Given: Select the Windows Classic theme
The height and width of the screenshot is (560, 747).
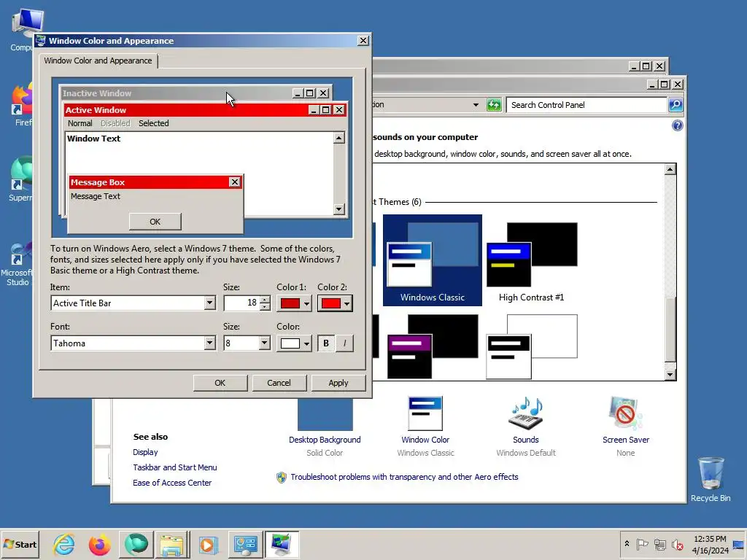Looking at the screenshot, I should coord(433,260).
